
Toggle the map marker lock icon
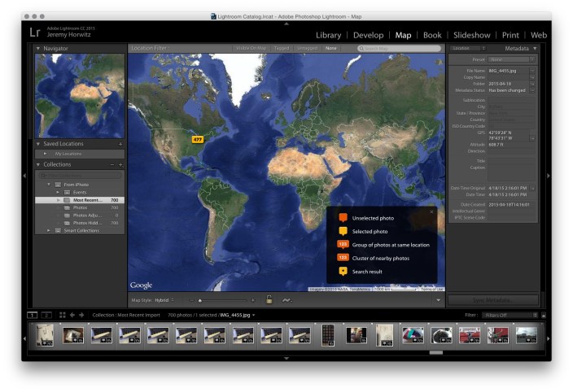click(x=269, y=300)
